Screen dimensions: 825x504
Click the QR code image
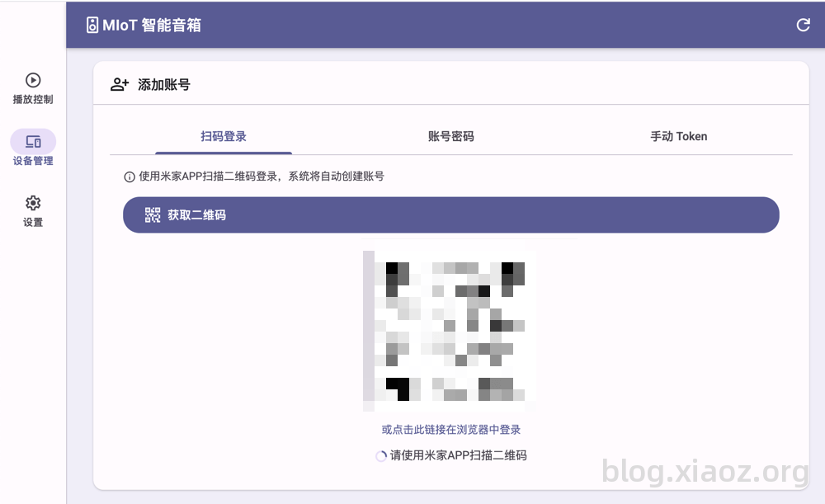449,331
